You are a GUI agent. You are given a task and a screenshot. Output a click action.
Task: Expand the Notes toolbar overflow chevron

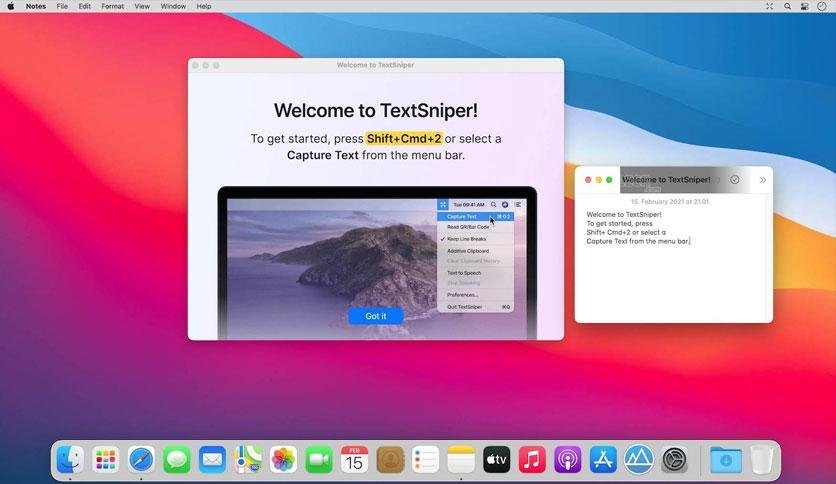click(x=762, y=180)
